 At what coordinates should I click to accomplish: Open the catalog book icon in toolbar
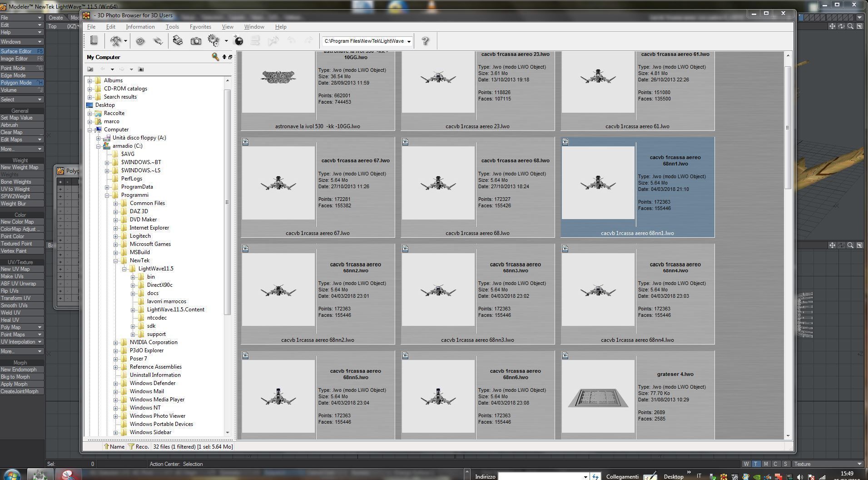(94, 41)
